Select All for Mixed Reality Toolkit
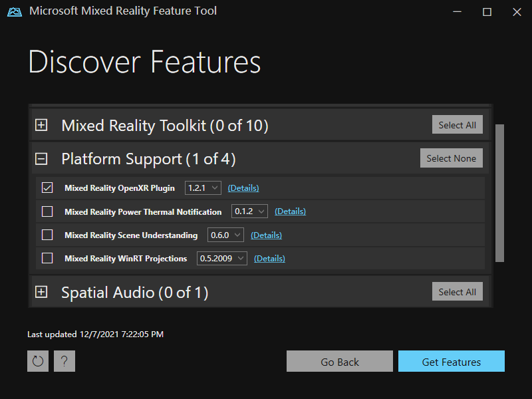 457,124
